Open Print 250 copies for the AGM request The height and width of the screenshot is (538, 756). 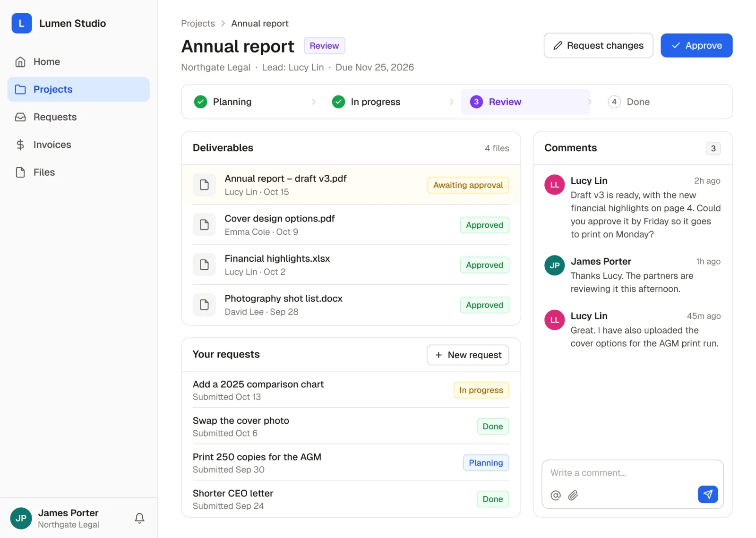point(351,463)
